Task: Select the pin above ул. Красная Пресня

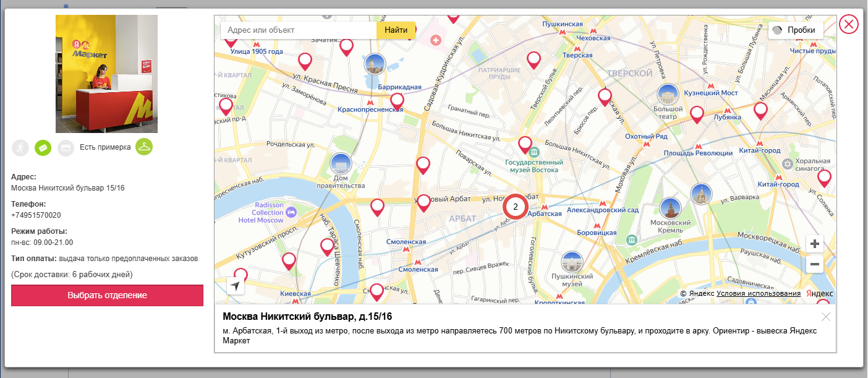Action: tap(305, 62)
